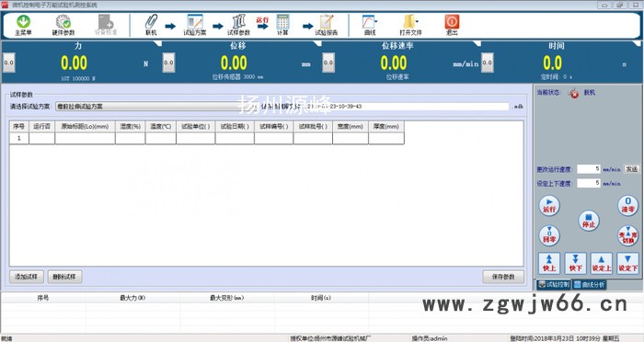Screen dimensions: 644x342
Task: Open 试验报告 test report icon
Action: click(327, 25)
